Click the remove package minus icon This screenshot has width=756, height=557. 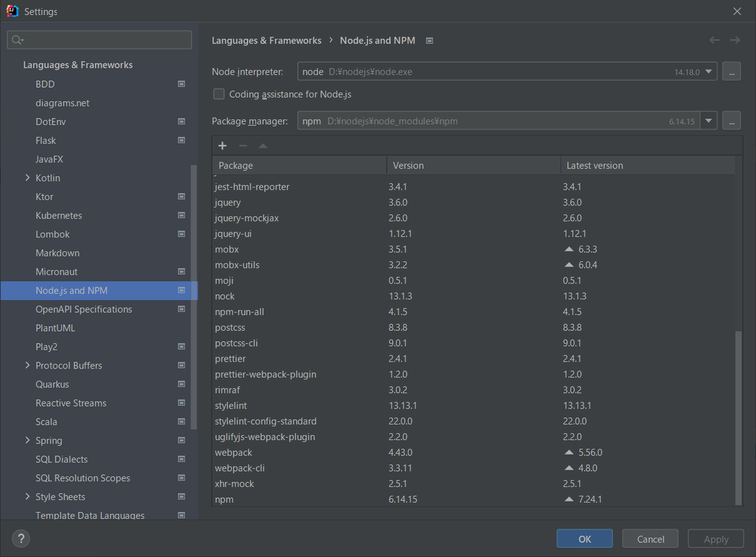243,146
